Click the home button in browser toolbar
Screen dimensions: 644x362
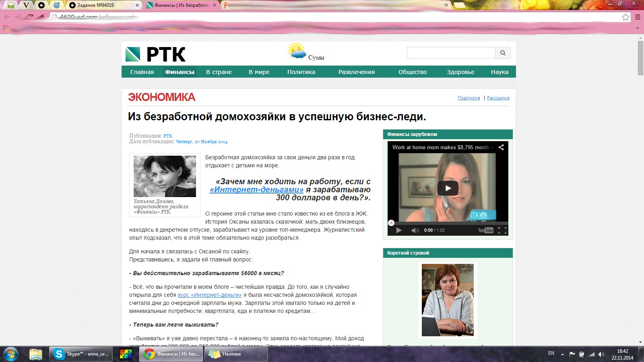pos(41,16)
